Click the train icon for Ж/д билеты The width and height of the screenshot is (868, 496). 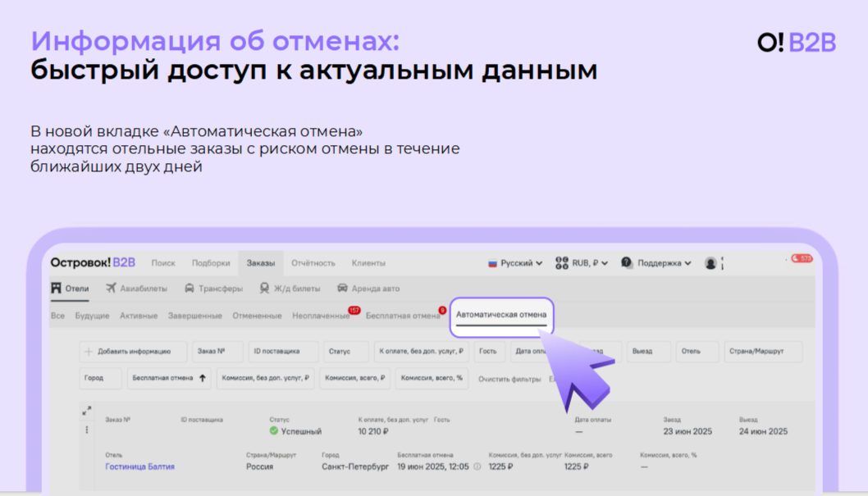[x=265, y=289]
